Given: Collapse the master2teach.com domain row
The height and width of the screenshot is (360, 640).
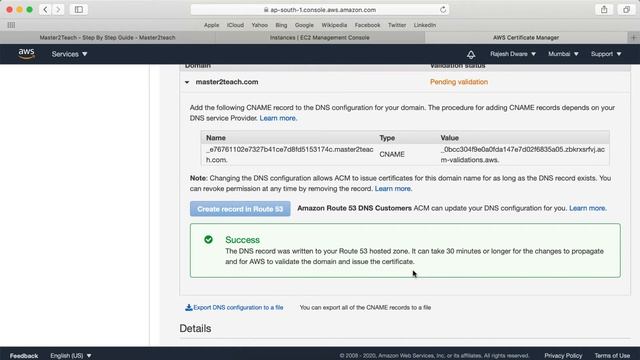Looking at the screenshot, I should click(187, 82).
